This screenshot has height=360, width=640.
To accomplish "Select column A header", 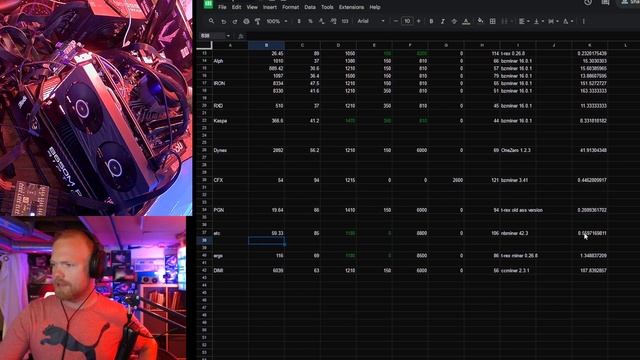I will pyautogui.click(x=230, y=45).
